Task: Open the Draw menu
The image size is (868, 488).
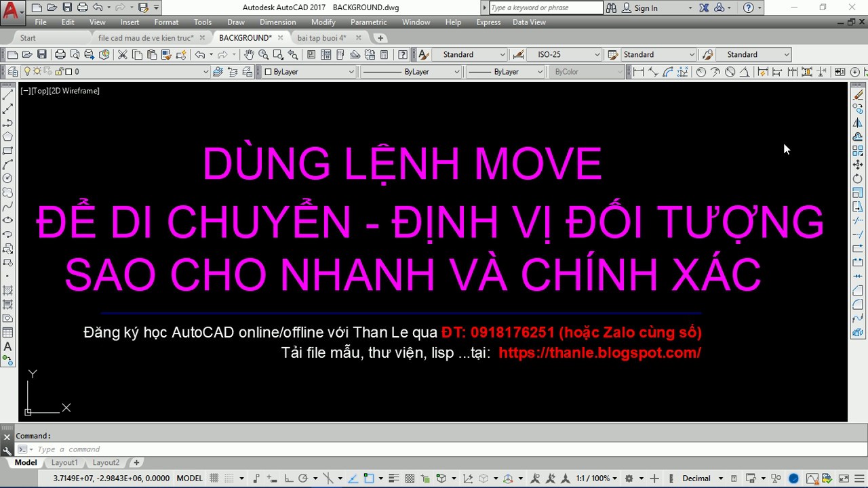Action: [x=236, y=22]
